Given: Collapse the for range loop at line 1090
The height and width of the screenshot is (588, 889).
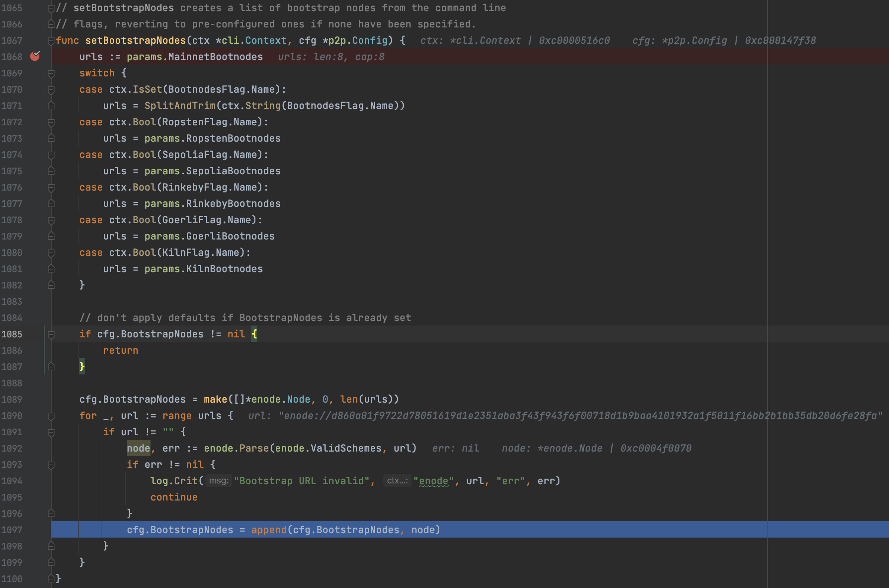Looking at the screenshot, I should (x=52, y=416).
